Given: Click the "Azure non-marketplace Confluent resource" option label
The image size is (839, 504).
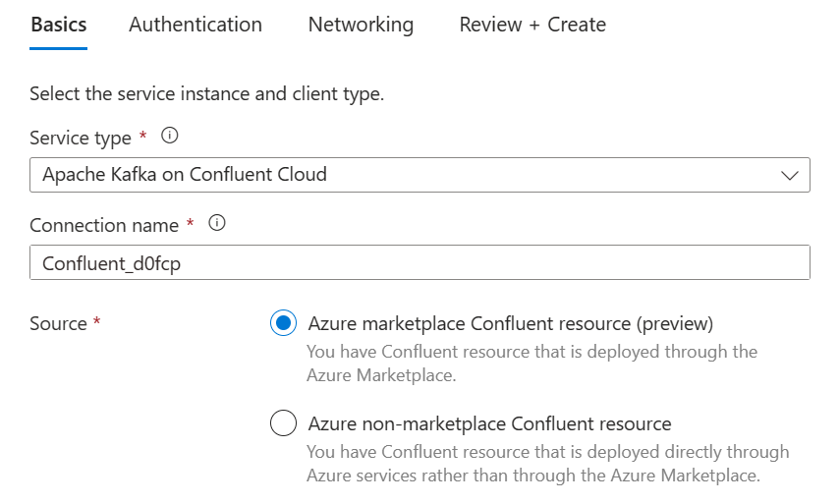Looking at the screenshot, I should click(x=489, y=423).
